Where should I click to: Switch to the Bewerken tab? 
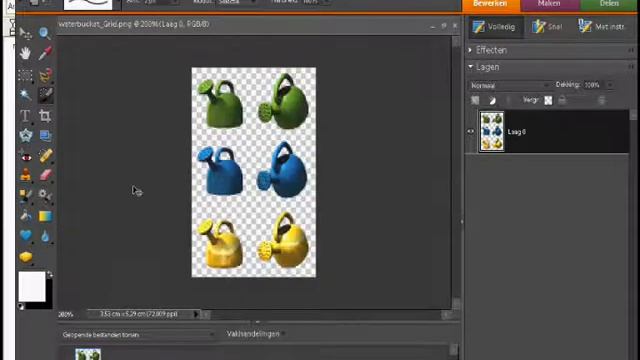pyautogui.click(x=491, y=4)
